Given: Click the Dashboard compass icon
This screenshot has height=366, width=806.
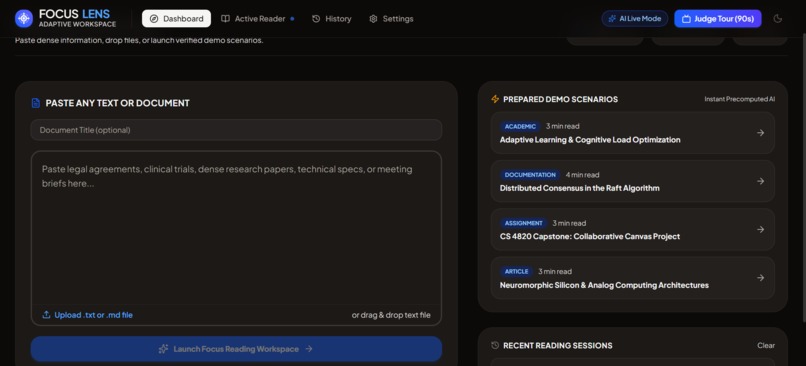Looking at the screenshot, I should tap(154, 19).
